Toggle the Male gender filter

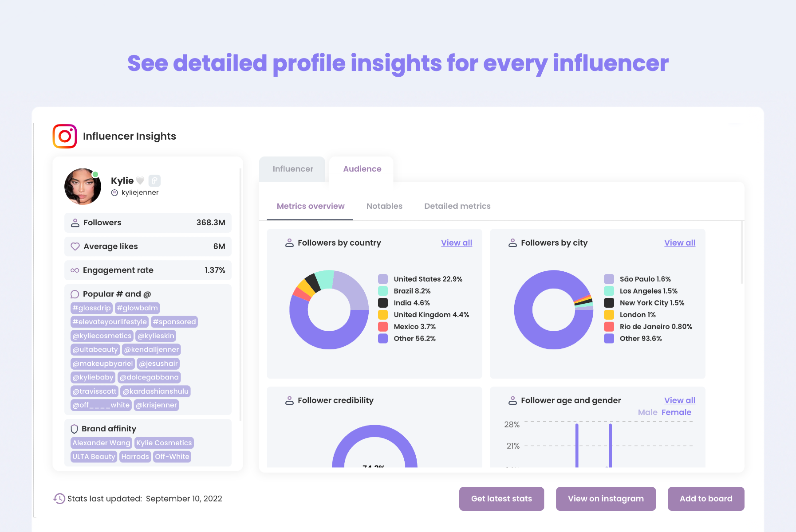pyautogui.click(x=647, y=412)
